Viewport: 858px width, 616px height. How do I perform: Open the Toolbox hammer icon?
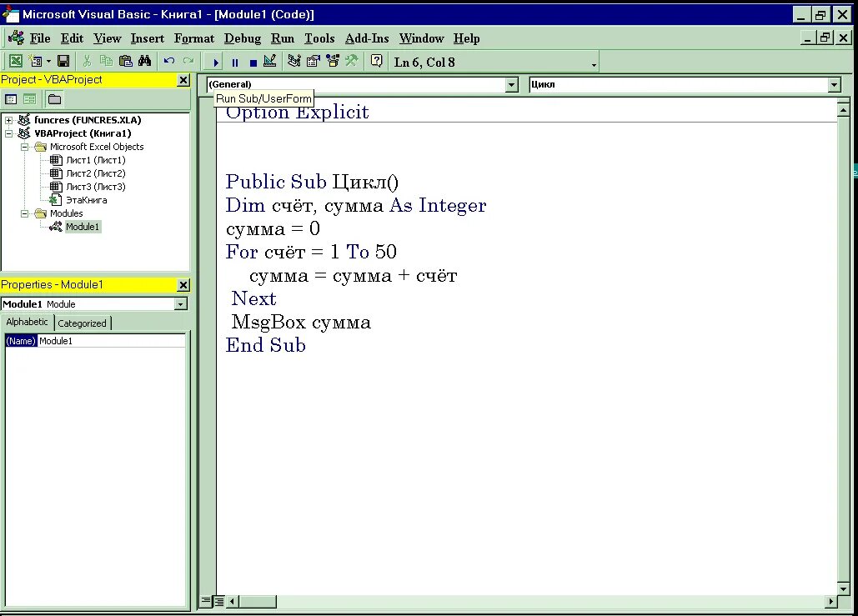[x=351, y=62]
